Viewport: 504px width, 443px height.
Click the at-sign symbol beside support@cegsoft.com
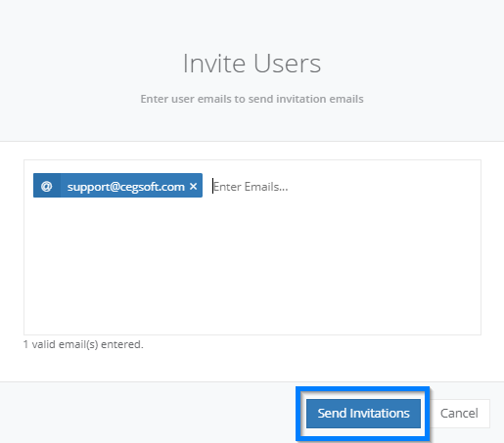click(x=47, y=186)
